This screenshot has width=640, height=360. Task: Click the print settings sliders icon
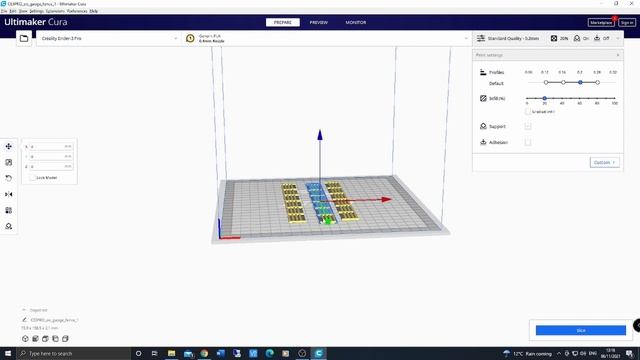coord(481,38)
